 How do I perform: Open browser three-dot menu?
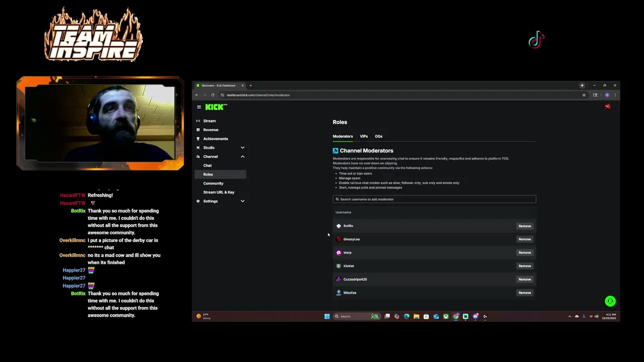coord(615,95)
